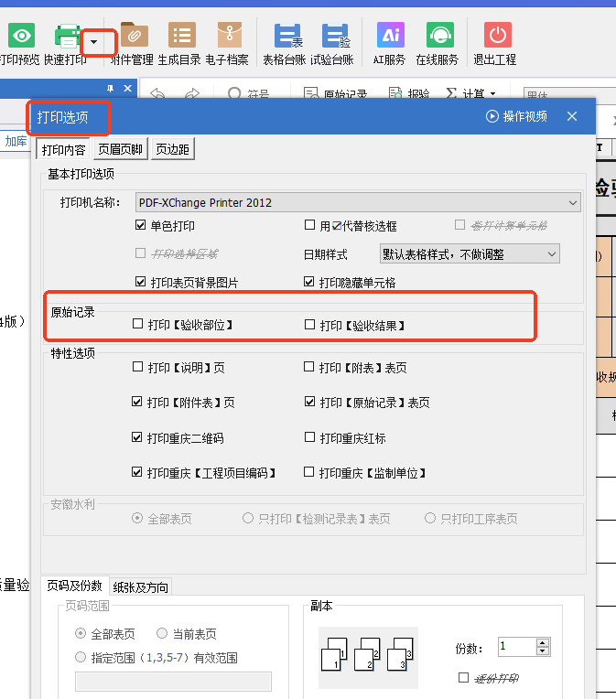
Task: Play the 操作视频 tutorial video link
Action: [516, 116]
